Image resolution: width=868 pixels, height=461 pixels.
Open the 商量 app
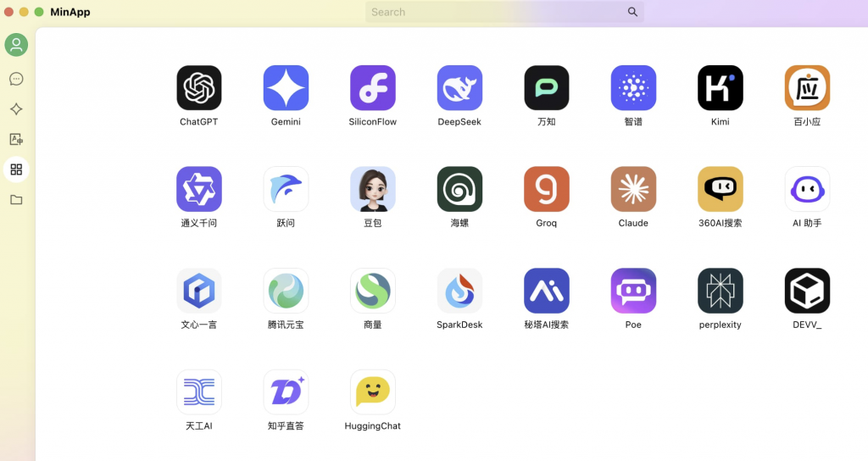(373, 292)
